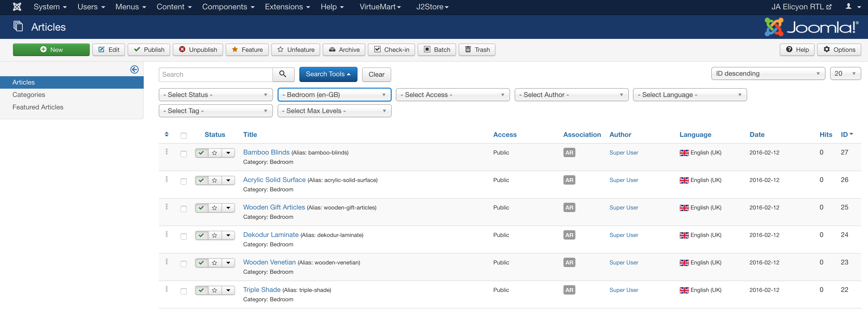Open the Select Status dropdown

click(215, 95)
